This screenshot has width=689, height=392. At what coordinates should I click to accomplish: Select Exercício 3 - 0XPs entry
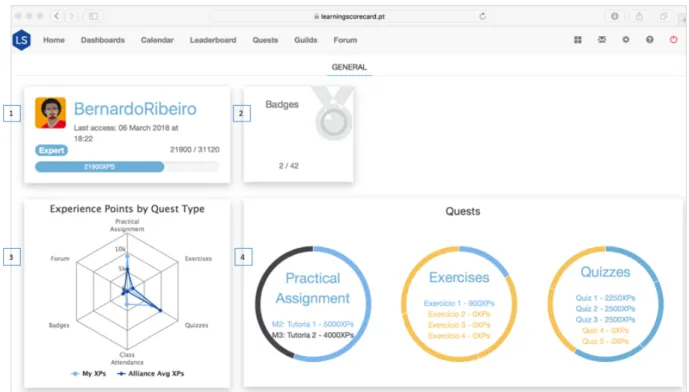point(459,325)
